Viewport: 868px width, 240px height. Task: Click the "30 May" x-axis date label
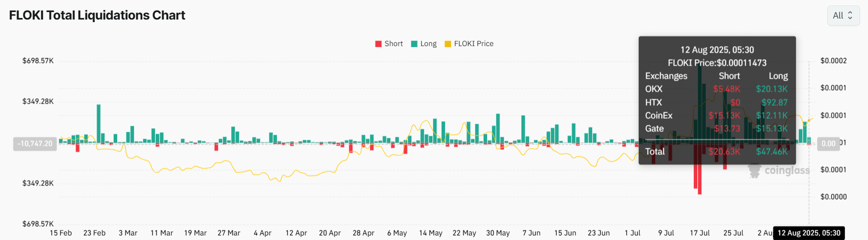point(498,233)
